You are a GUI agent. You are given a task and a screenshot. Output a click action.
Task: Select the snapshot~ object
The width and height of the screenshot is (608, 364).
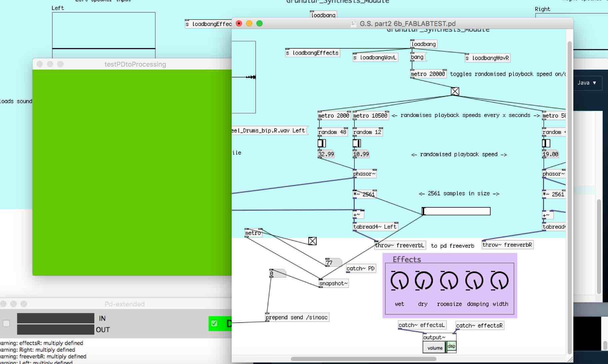tap(334, 283)
